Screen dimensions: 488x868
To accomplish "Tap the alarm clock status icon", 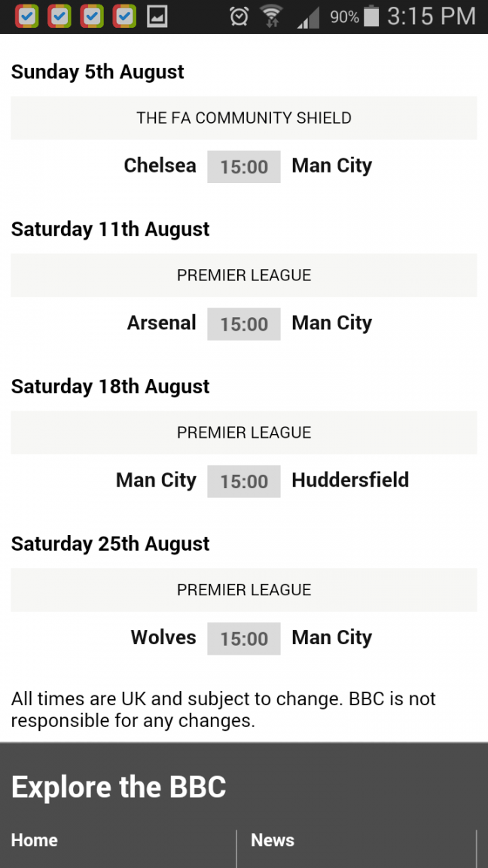I will point(239,17).
